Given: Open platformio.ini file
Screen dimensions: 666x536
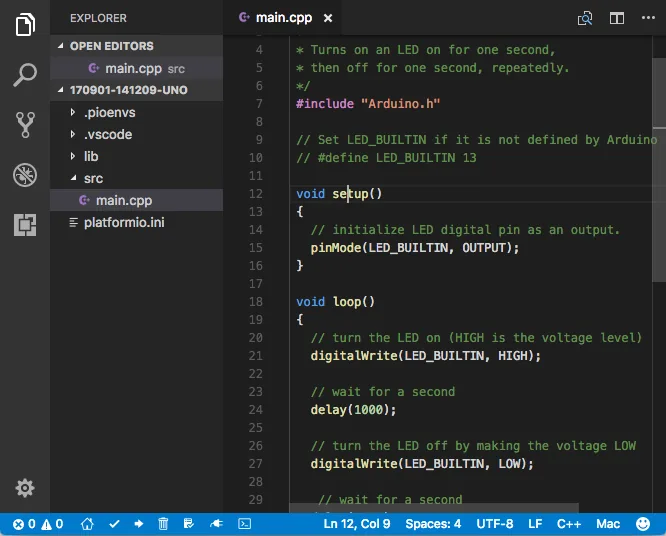Looking at the screenshot, I should coord(136,223).
